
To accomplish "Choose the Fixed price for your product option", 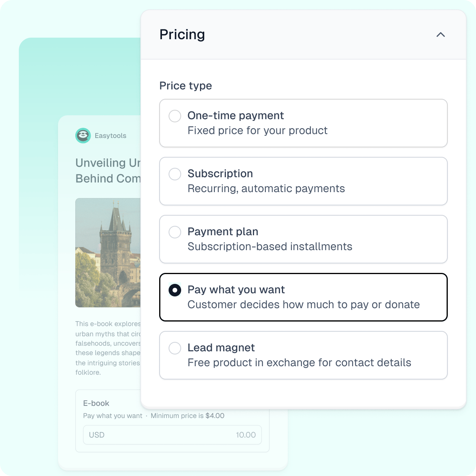I will (x=303, y=123).
